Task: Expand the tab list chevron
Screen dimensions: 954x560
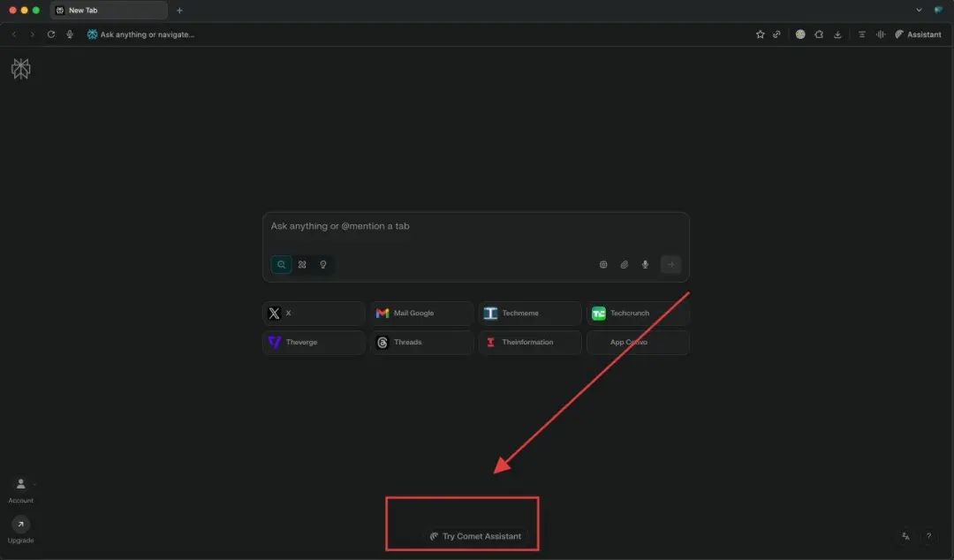Action: 919,11
